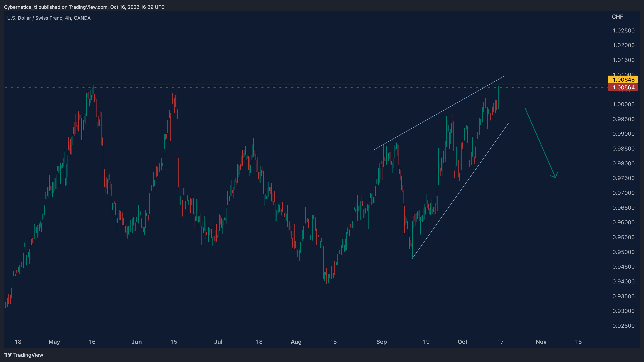This screenshot has height=362, width=644.
Task: Click the TradingView logo at bottom left
Action: point(23,355)
